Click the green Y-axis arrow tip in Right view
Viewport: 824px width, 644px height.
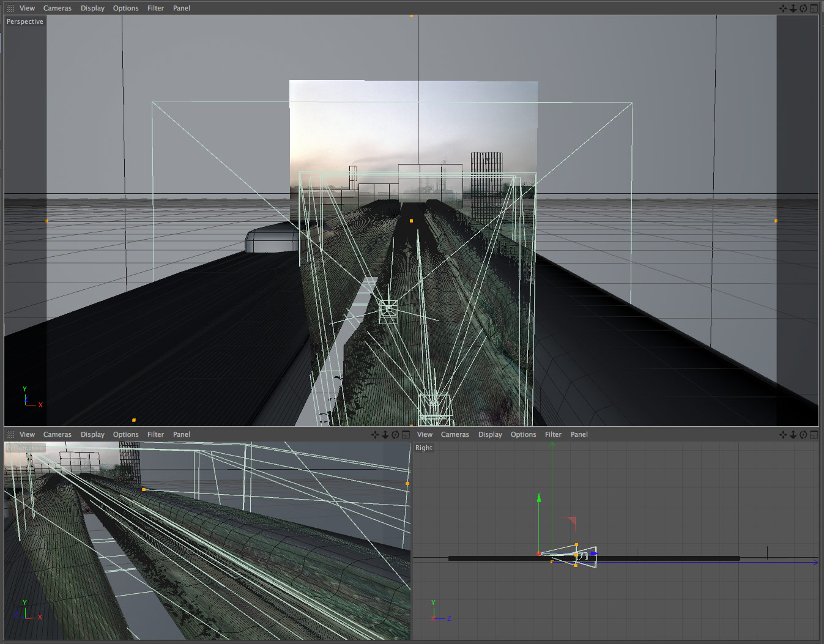tap(539, 498)
